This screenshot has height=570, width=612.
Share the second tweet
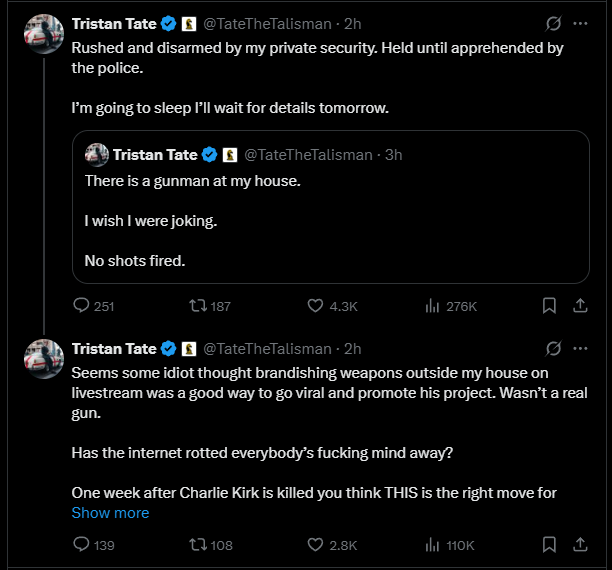pyautogui.click(x=580, y=545)
